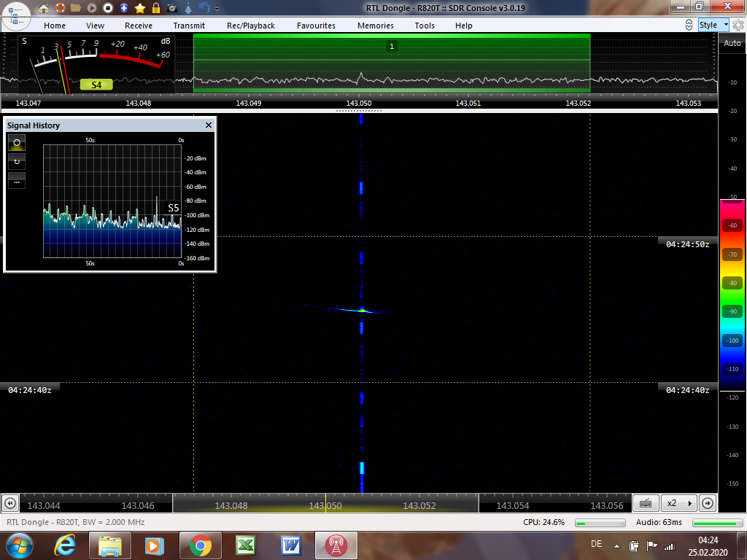Click the 143.054 label in bottom frequency bar
This screenshot has height=560, width=747.
[x=513, y=506]
